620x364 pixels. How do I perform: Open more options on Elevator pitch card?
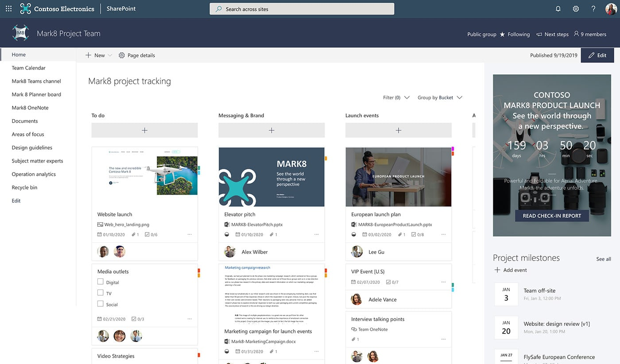point(317,234)
